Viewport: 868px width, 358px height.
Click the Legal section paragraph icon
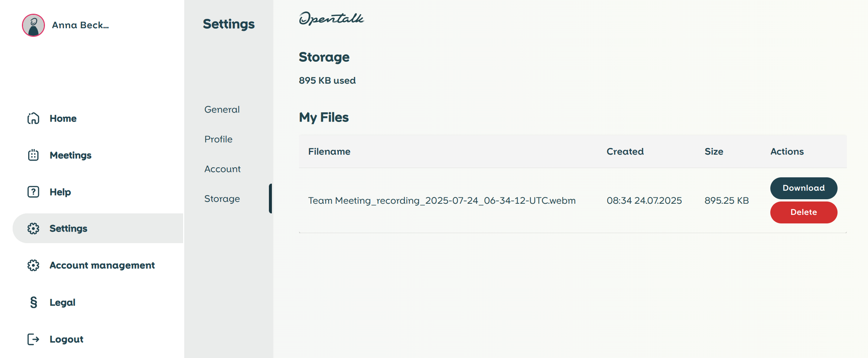(33, 302)
